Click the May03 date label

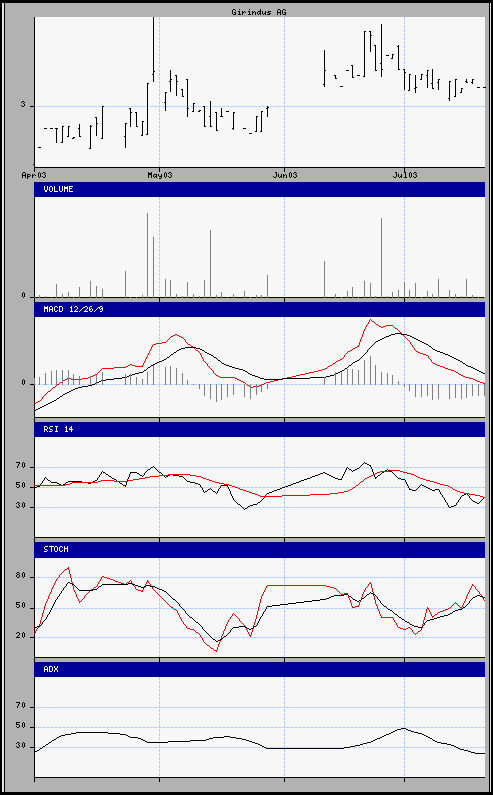click(x=160, y=175)
